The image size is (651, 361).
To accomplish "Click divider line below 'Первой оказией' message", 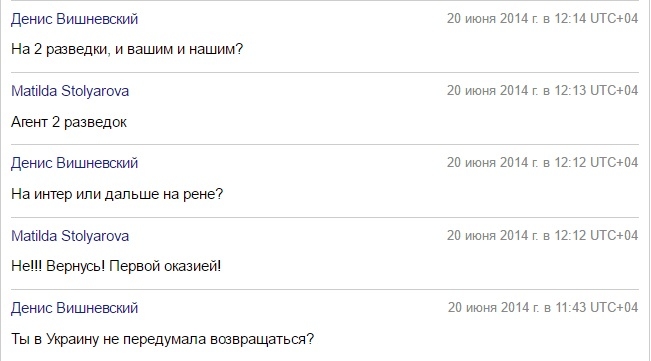I will (x=325, y=289).
